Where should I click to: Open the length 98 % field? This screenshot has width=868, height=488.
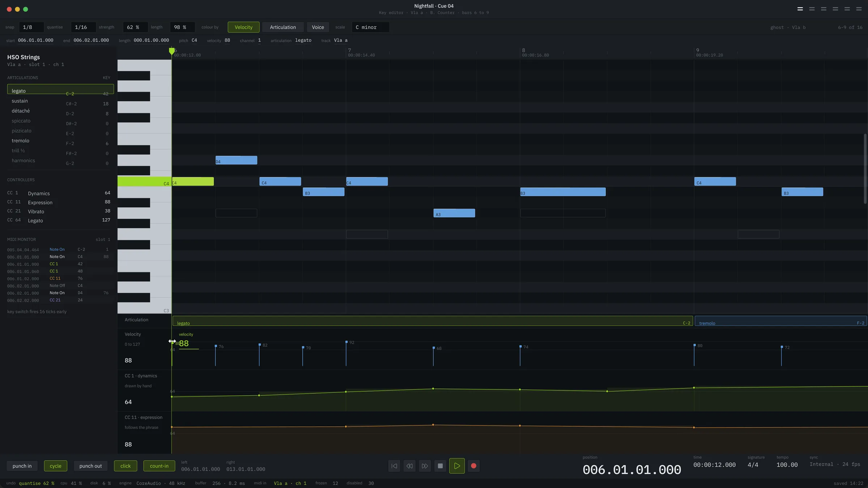(x=182, y=27)
